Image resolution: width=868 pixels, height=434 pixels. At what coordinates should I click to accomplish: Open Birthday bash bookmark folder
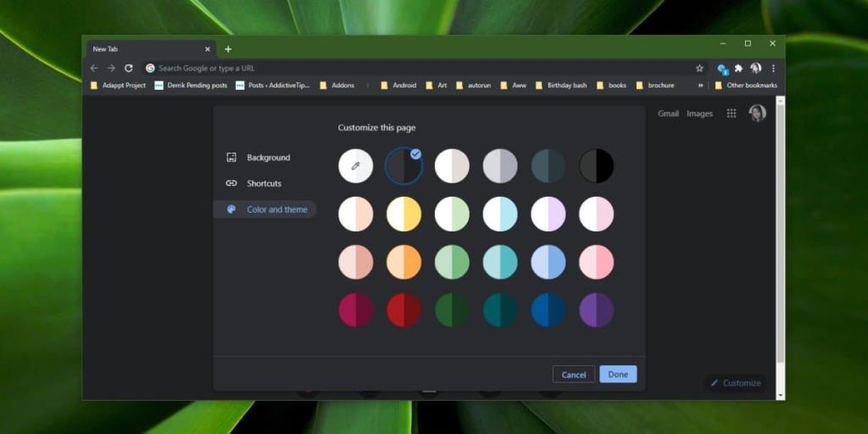561,86
